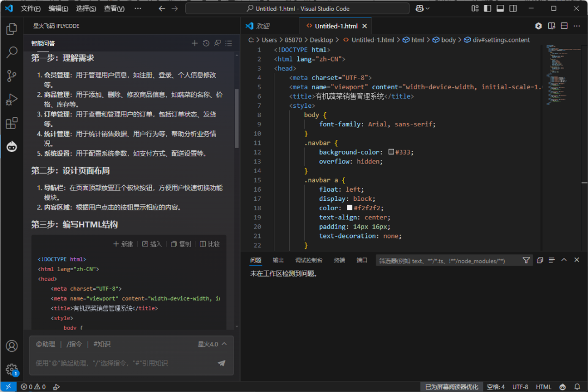Image resolution: width=588 pixels, height=392 pixels.
Task: Open editor more actions ellipsis
Action: click(577, 26)
